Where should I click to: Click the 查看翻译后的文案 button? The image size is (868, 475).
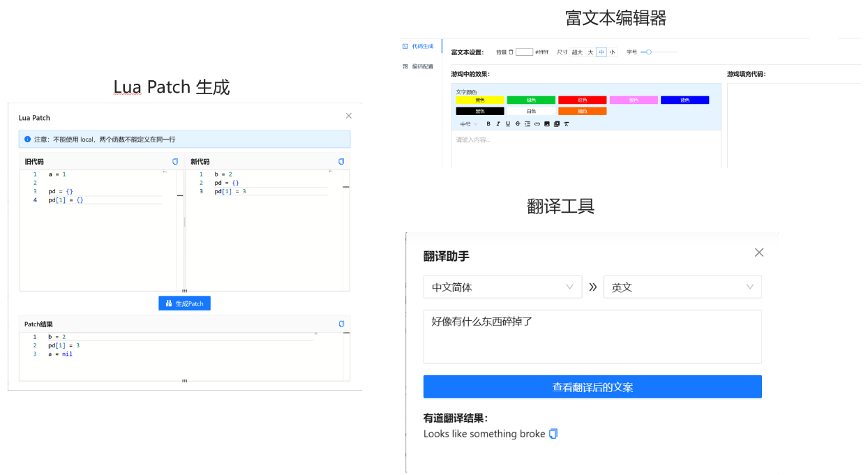[x=592, y=387]
